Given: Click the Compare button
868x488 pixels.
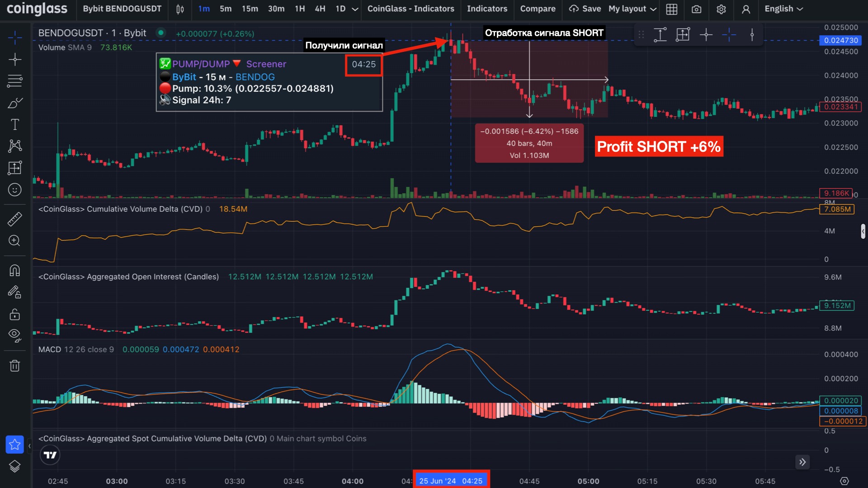Looking at the screenshot, I should click(x=538, y=9).
